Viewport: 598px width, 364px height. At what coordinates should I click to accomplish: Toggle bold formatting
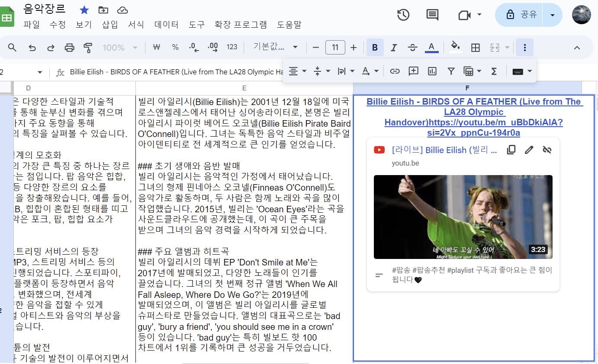pos(375,48)
